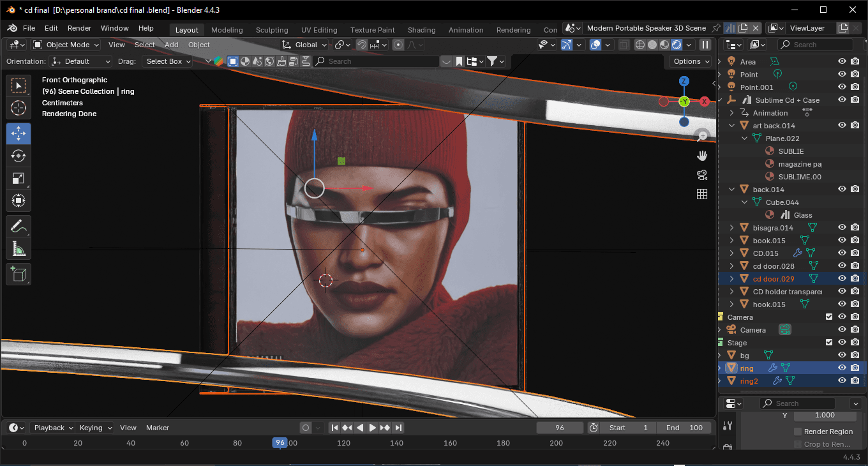868x466 pixels.
Task: Open the Object Mode dropdown
Action: [x=66, y=45]
